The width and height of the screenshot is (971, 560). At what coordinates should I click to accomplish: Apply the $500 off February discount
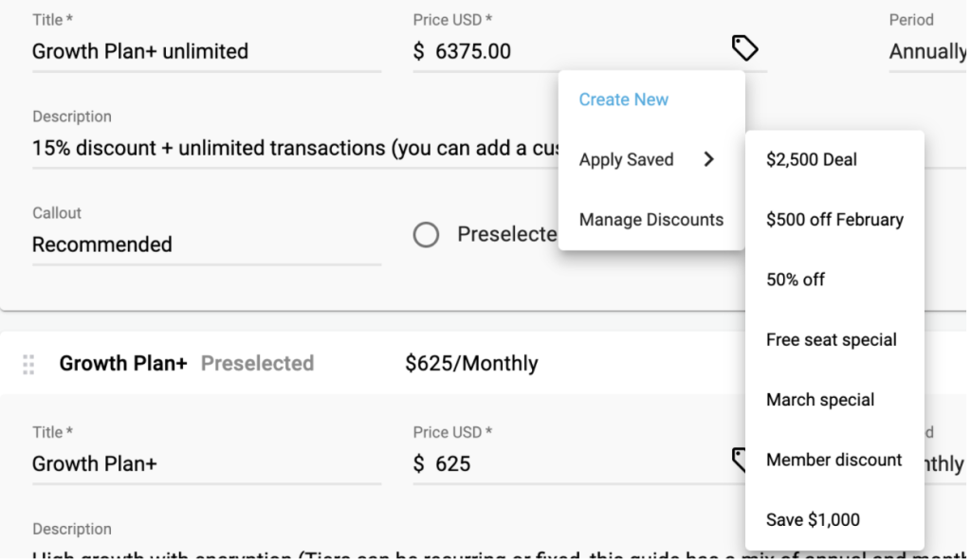point(834,220)
